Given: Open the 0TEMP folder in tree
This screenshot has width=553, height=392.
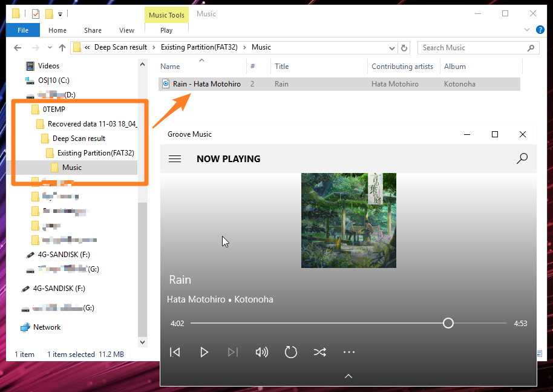Looking at the screenshot, I should point(54,109).
